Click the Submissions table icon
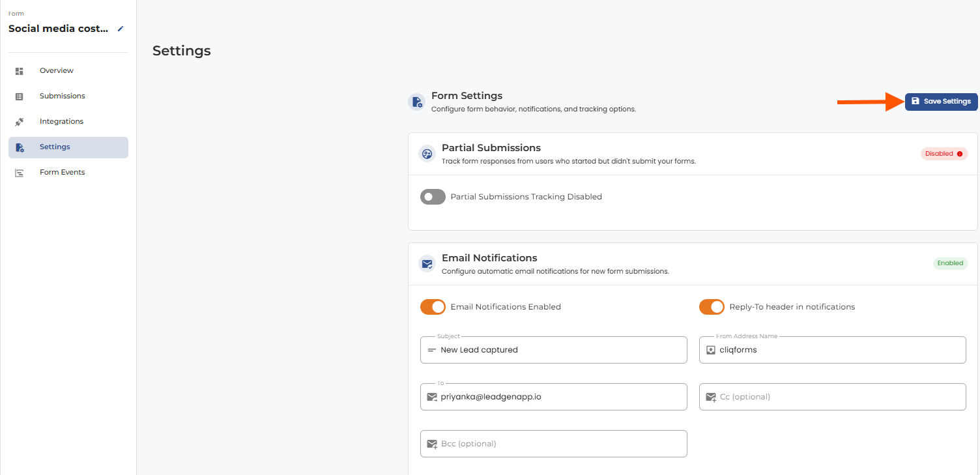 [x=20, y=96]
